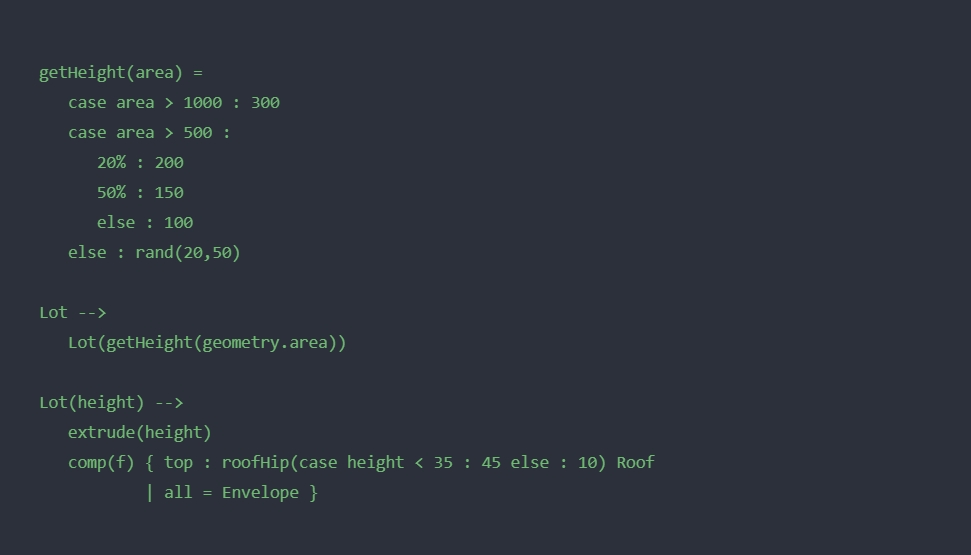971x555 pixels.
Task: Click the word Roof at line end
Action: tap(635, 463)
